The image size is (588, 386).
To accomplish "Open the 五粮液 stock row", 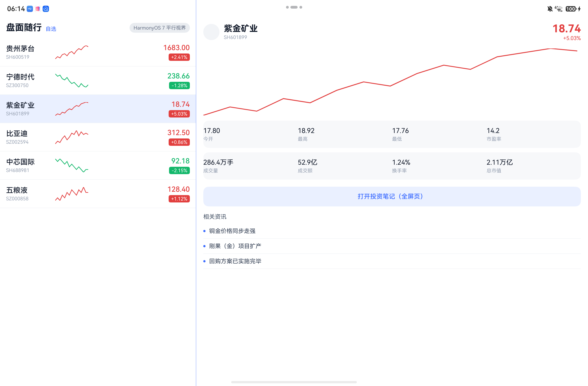I will coord(98,194).
